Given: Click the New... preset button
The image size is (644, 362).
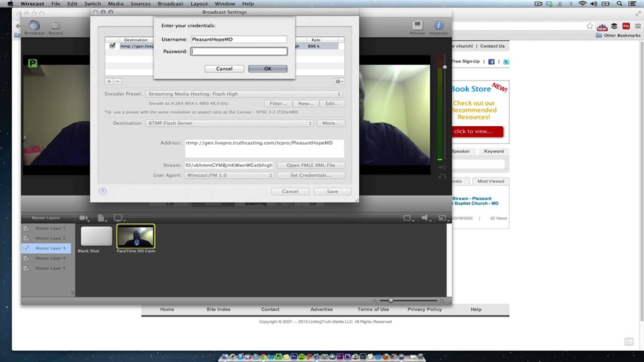Looking at the screenshot, I should [306, 104].
